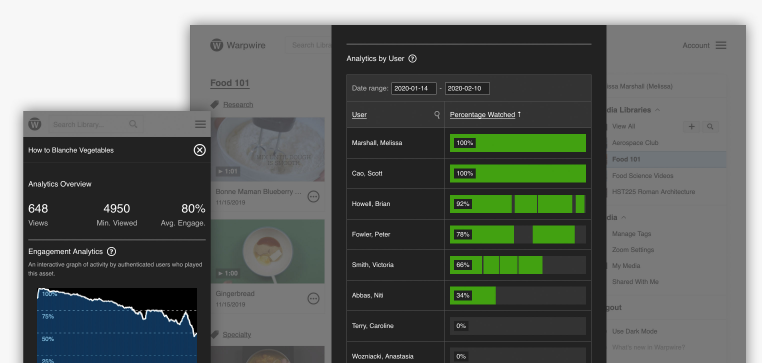Click the user name Fowler, Peter
The height and width of the screenshot is (363, 762).
[371, 234]
